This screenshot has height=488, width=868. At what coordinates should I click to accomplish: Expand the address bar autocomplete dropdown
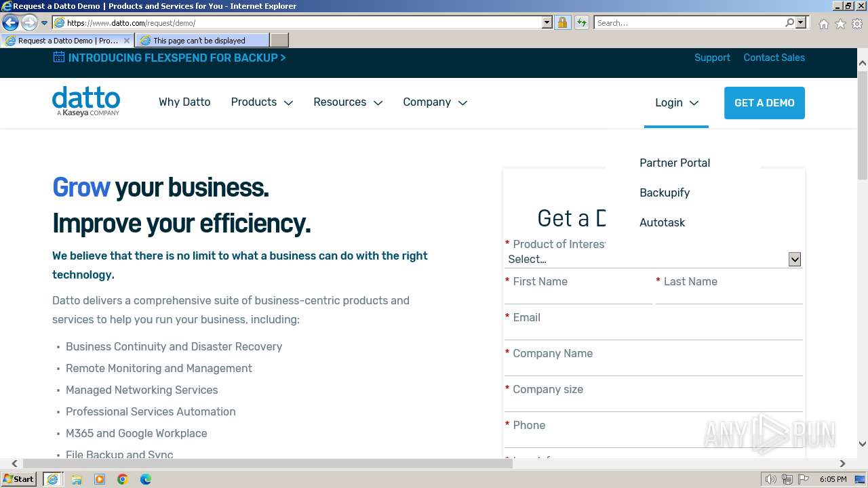click(x=547, y=23)
